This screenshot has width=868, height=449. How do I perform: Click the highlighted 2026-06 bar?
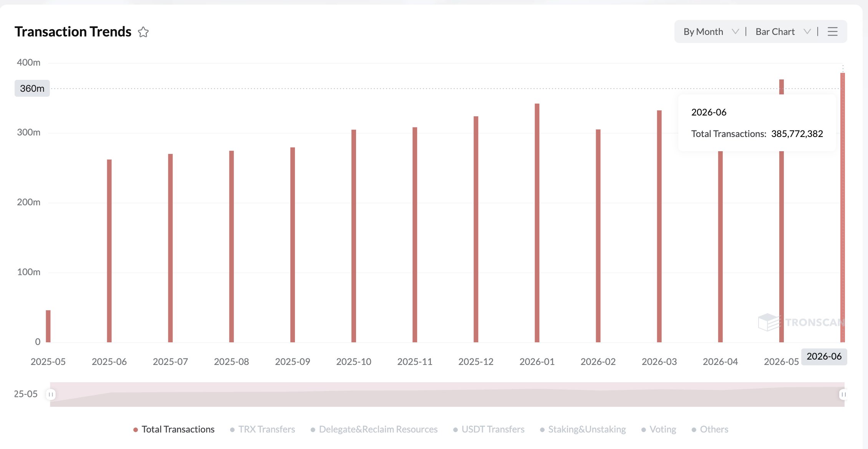coord(843,208)
